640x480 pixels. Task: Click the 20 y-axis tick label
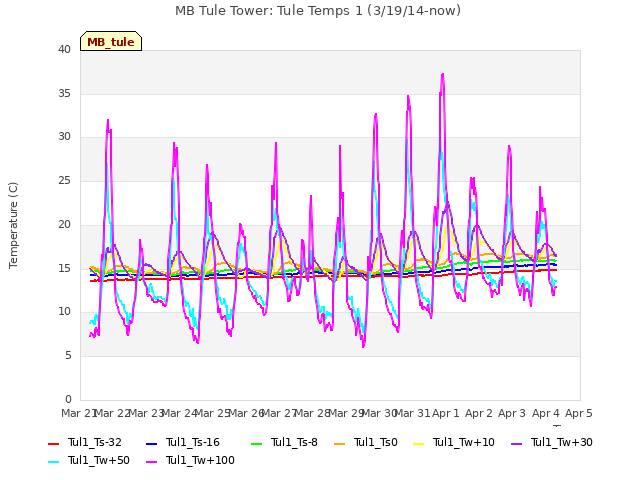tap(64, 224)
